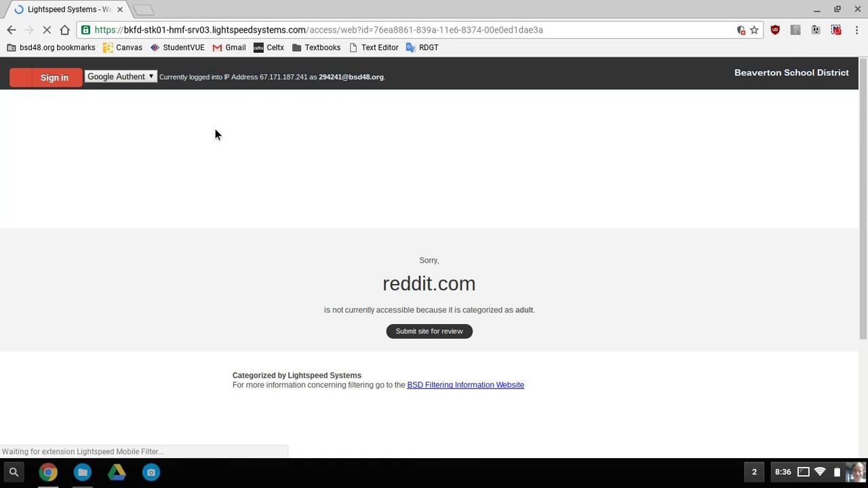868x488 pixels.
Task: Open the browser home page icon
Action: (x=64, y=30)
